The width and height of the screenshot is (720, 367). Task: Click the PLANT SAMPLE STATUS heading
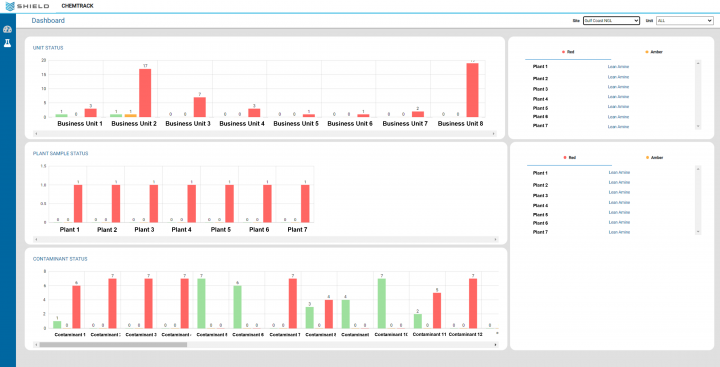(60, 153)
